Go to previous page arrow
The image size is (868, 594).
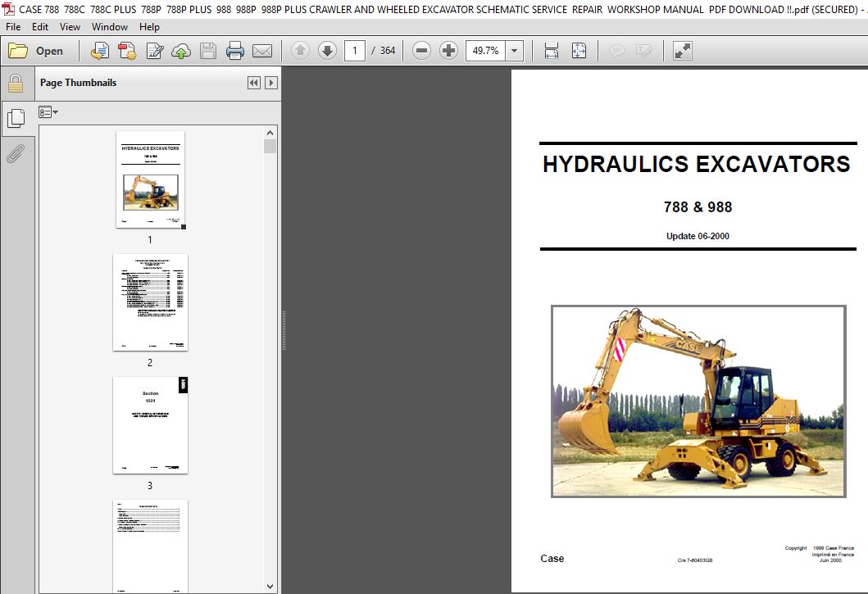(300, 51)
